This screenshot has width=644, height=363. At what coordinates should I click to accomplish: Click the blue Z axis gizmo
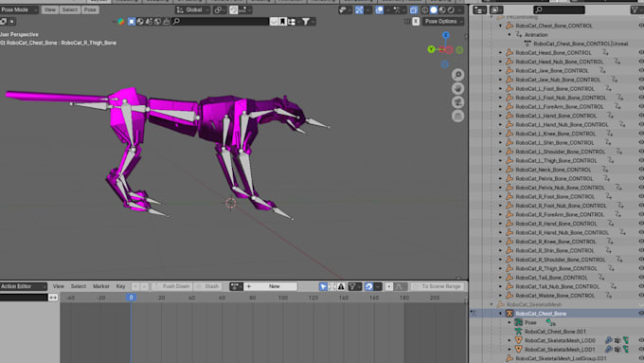tap(446, 35)
